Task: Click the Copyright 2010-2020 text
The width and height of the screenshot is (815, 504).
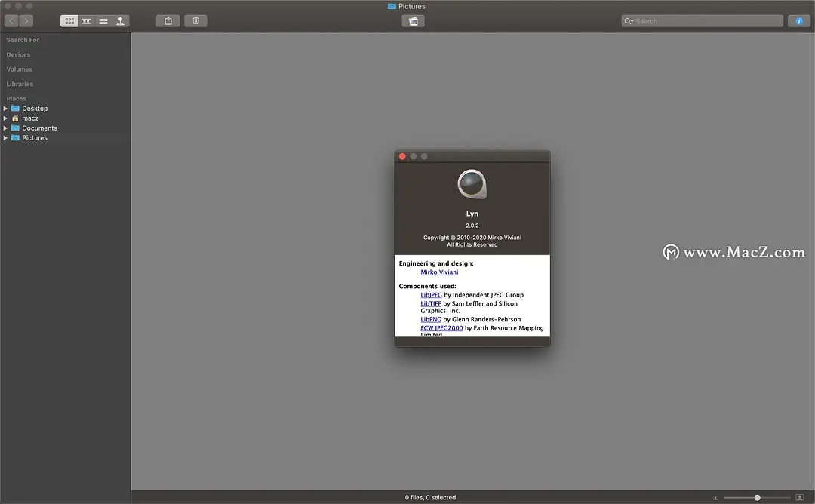Action: click(x=472, y=238)
